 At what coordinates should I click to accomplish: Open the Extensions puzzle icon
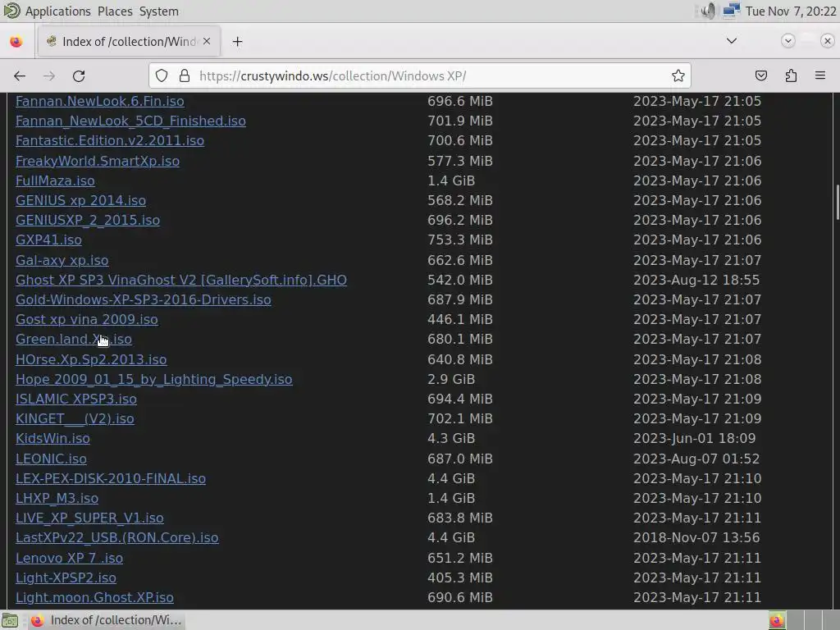click(791, 76)
